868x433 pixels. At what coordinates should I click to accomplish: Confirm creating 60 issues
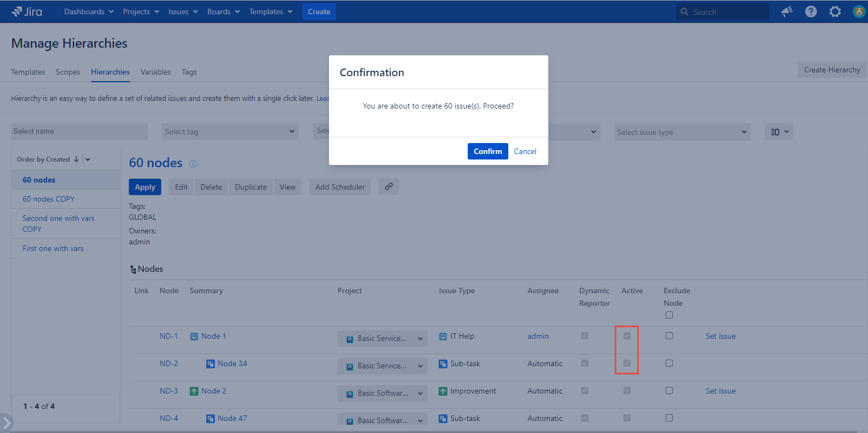click(487, 151)
